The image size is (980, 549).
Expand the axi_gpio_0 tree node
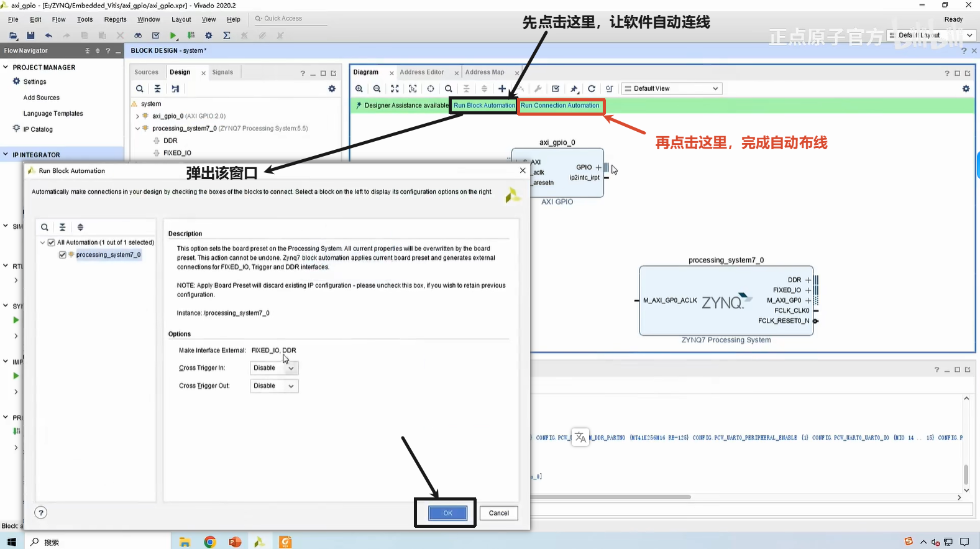click(137, 116)
